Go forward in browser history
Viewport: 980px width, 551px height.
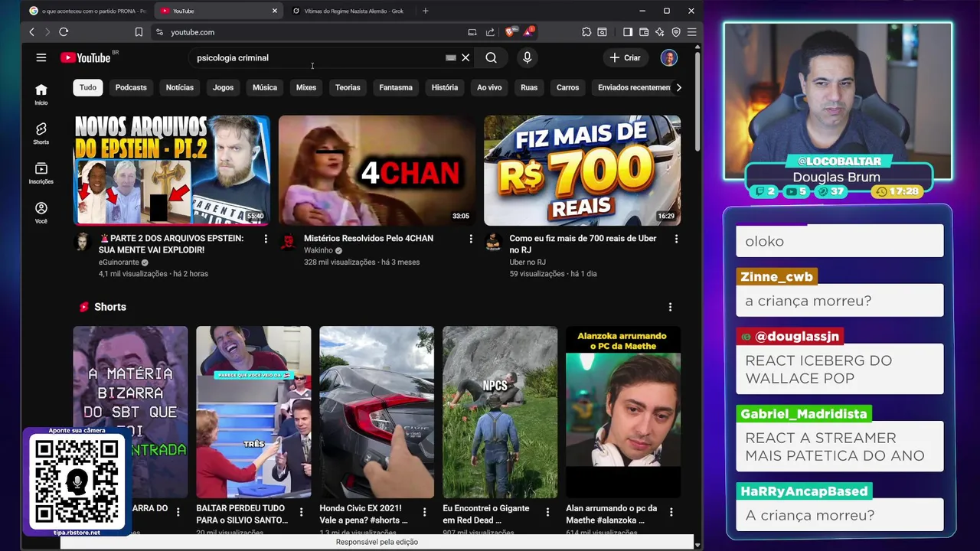click(x=47, y=32)
